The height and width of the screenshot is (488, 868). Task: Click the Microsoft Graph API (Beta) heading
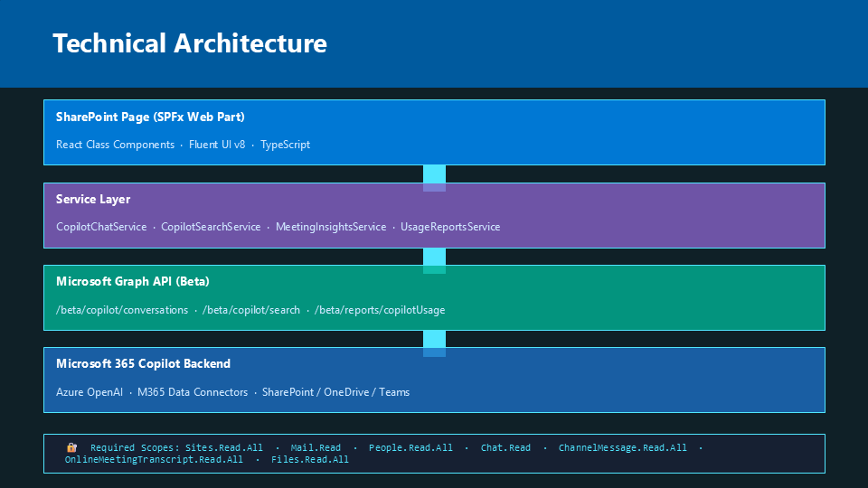[133, 282]
